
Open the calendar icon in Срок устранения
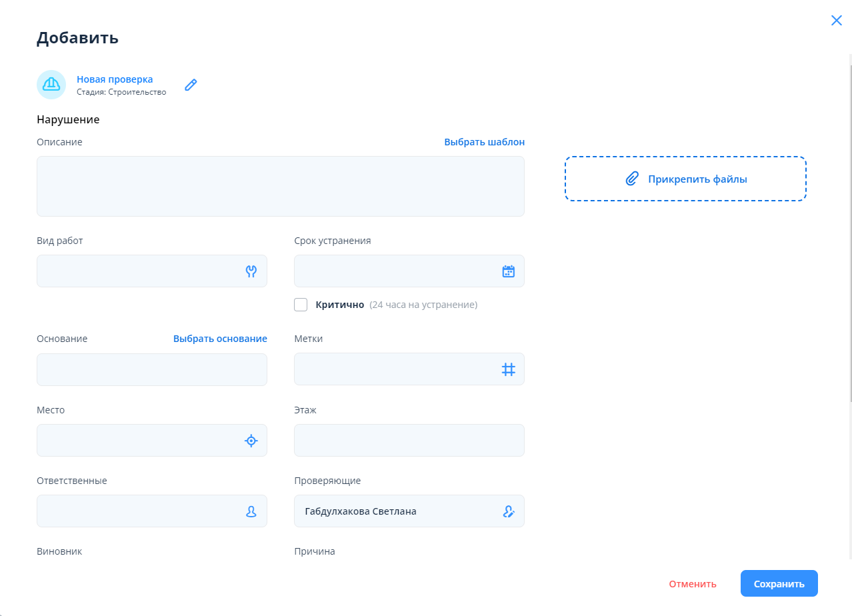pyautogui.click(x=508, y=271)
